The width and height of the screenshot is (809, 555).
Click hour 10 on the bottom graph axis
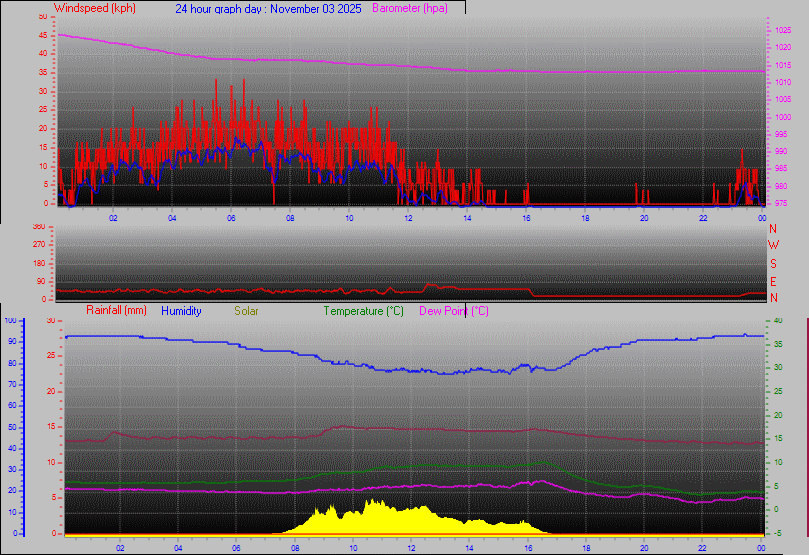[x=354, y=548]
